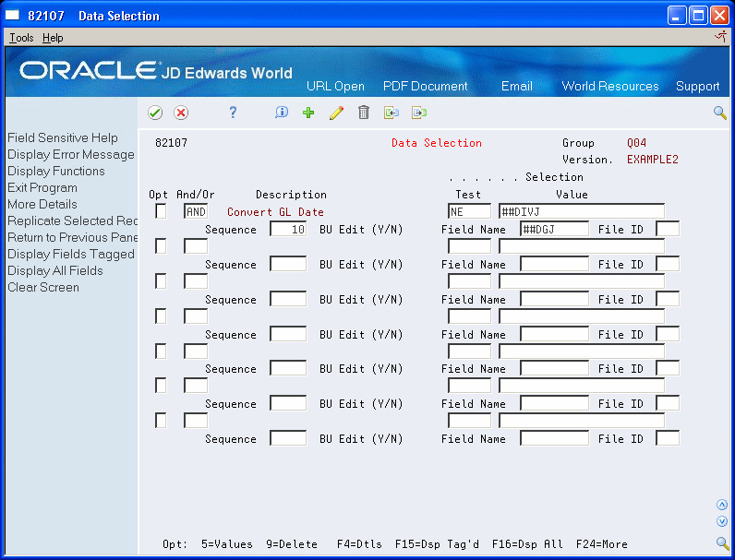Click the URL Open link
The height and width of the screenshot is (560, 735).
(335, 86)
